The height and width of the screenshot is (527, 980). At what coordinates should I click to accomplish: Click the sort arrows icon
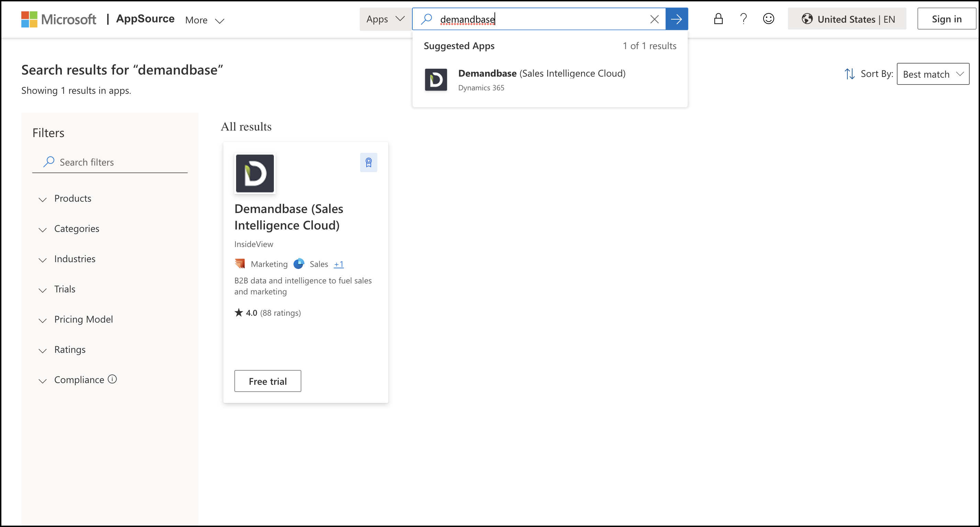click(x=849, y=74)
